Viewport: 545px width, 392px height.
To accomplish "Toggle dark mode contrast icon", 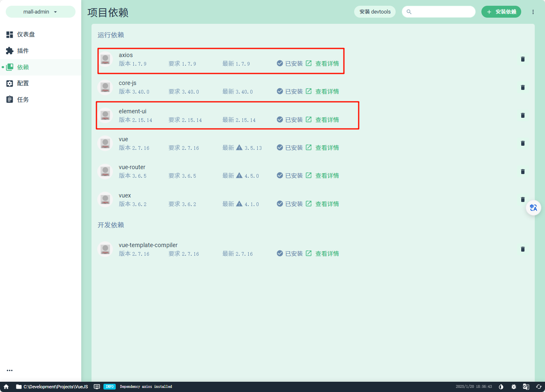I will (x=501, y=387).
